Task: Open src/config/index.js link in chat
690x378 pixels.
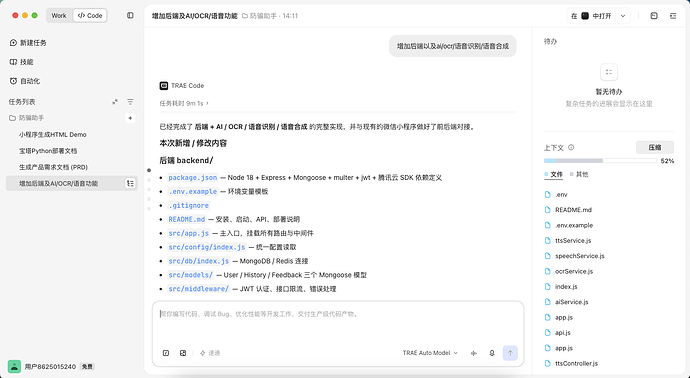Action: pos(207,247)
